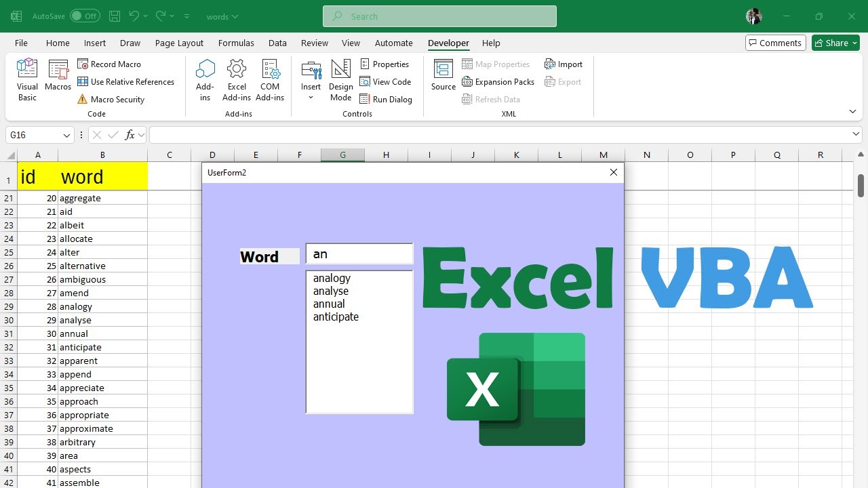Select column B header

102,155
